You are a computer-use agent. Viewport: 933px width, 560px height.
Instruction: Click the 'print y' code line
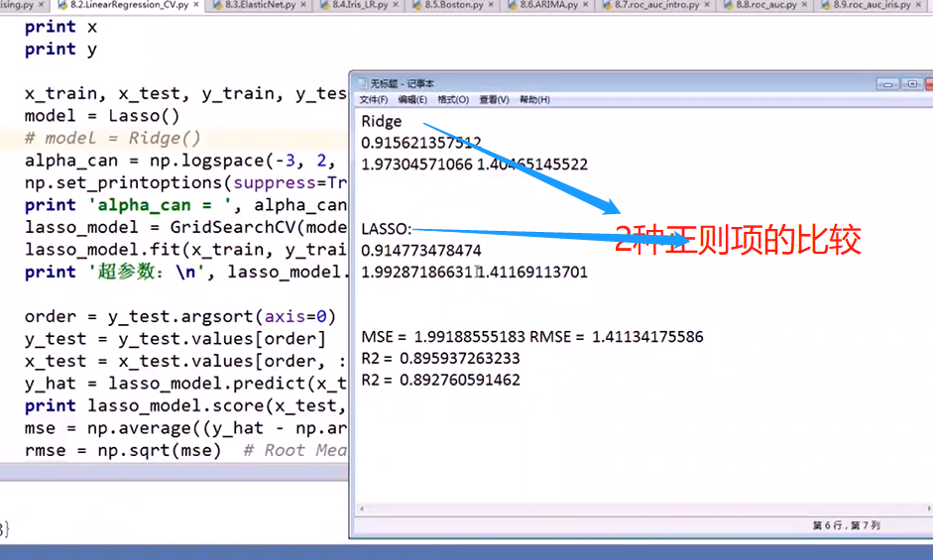point(60,49)
